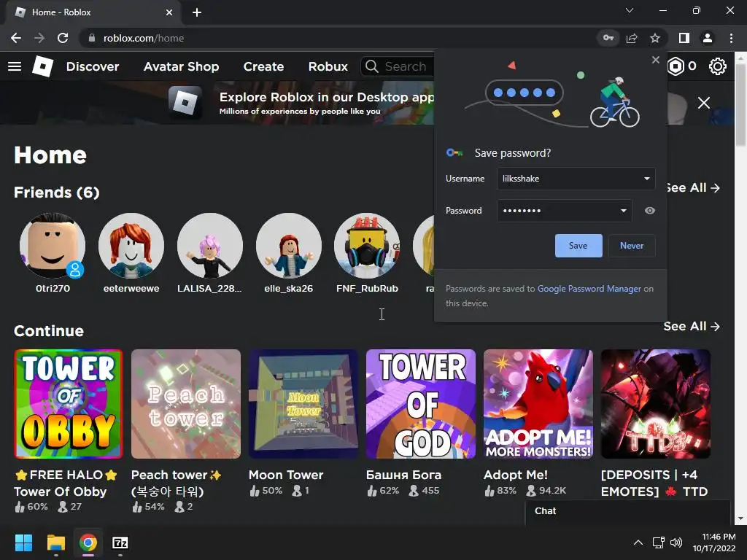Image resolution: width=747 pixels, height=560 pixels.
Task: Click the address bar URL
Action: pyautogui.click(x=144, y=38)
